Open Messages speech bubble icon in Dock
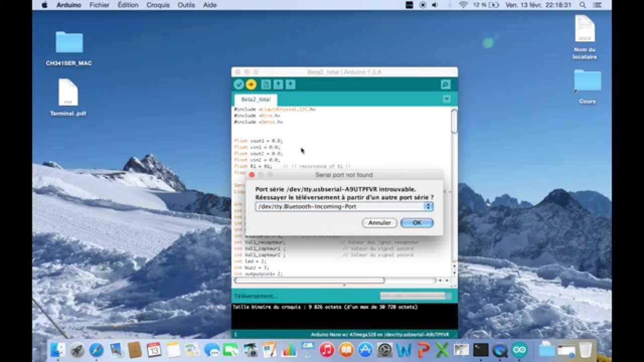 point(212,349)
